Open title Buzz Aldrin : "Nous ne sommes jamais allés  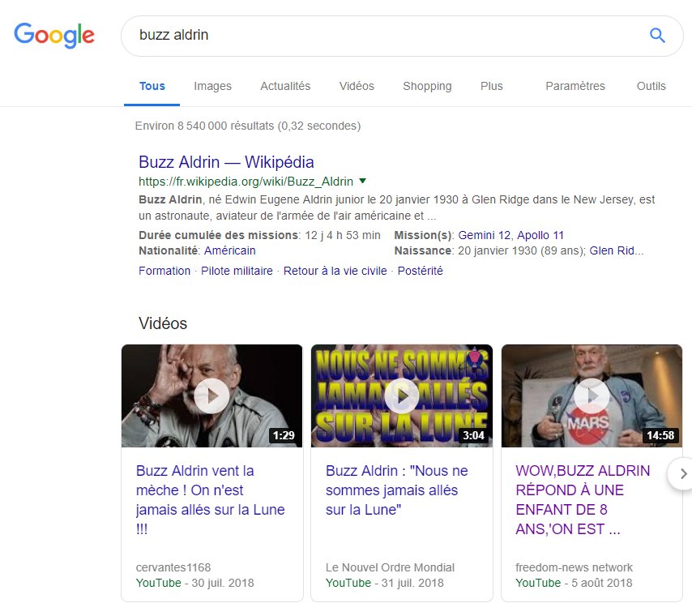tap(397, 490)
